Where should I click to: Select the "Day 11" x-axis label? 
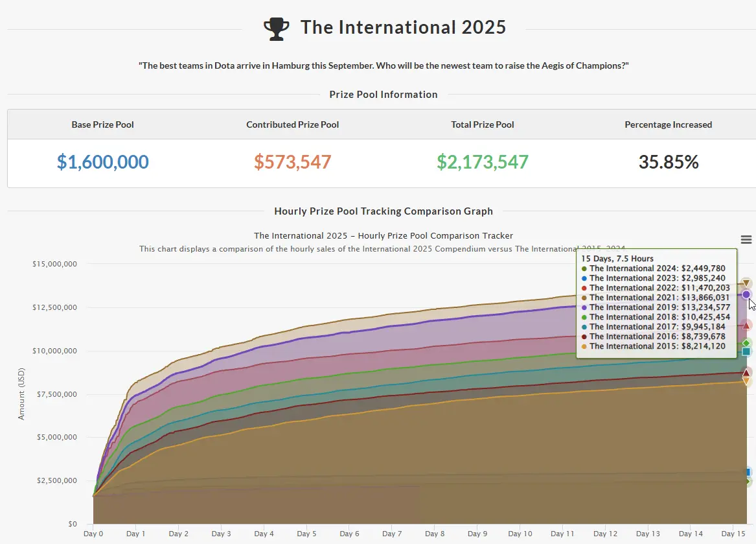point(563,534)
